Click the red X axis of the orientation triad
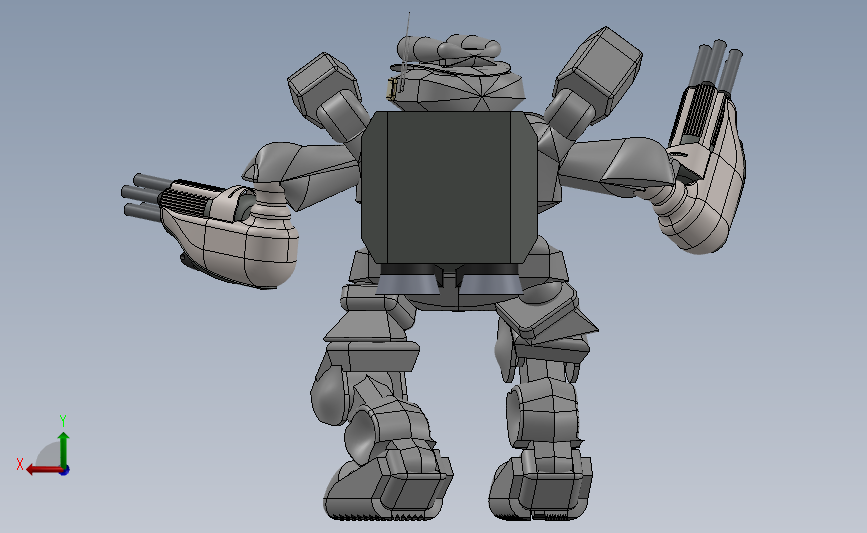The width and height of the screenshot is (867, 533). pyautogui.click(x=44, y=470)
